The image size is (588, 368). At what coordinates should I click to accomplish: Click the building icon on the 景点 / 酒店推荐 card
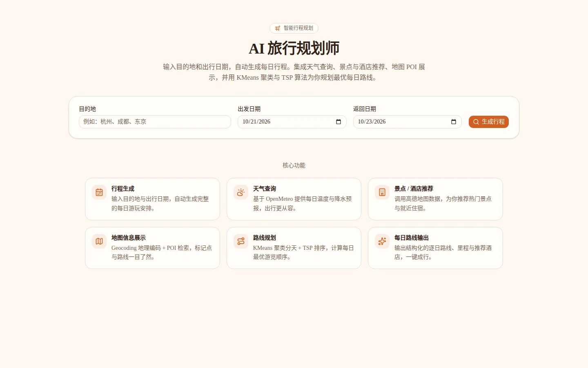[x=382, y=192]
